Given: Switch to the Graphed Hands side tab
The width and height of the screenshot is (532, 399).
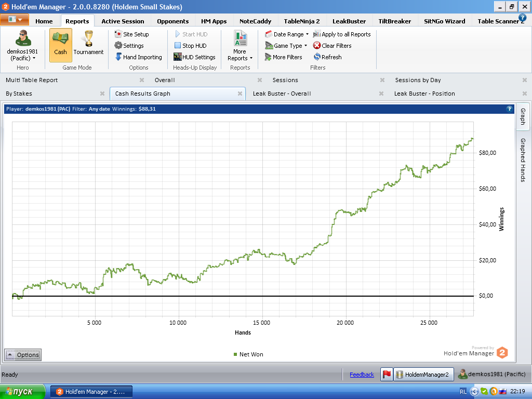Looking at the screenshot, I should point(523,160).
